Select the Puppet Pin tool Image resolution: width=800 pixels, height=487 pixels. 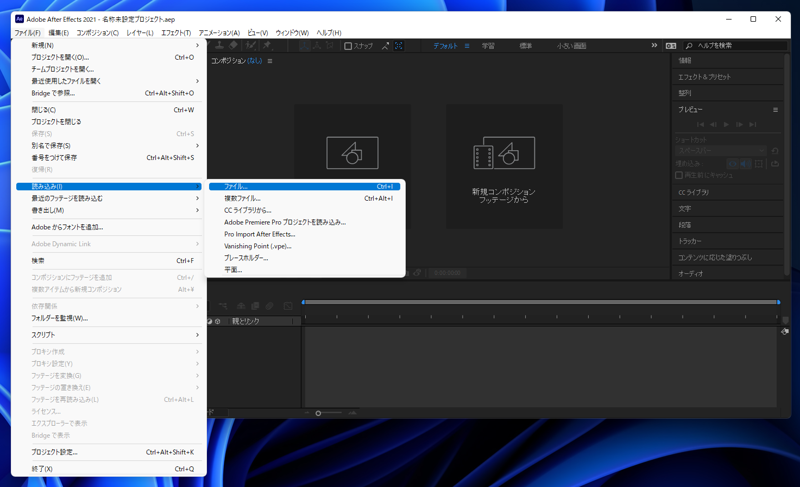(267, 45)
